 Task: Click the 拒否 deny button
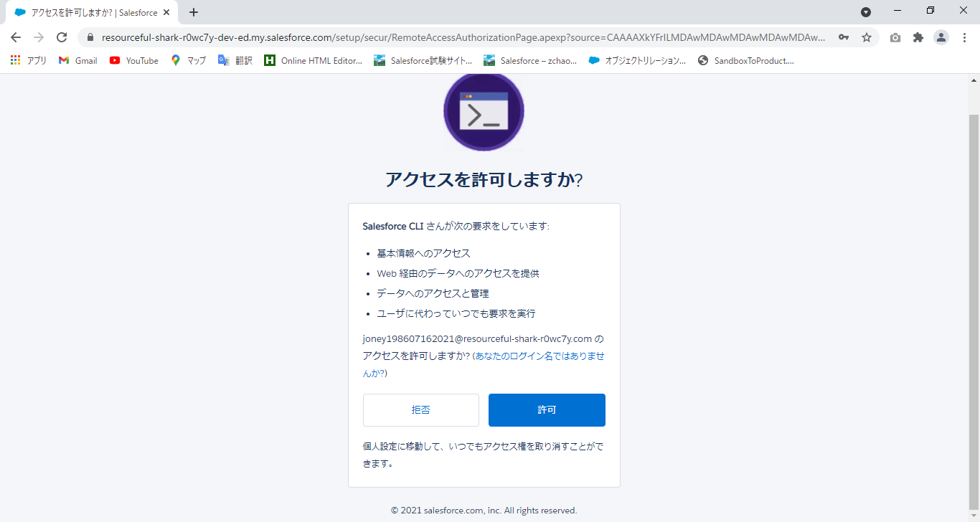tap(421, 410)
